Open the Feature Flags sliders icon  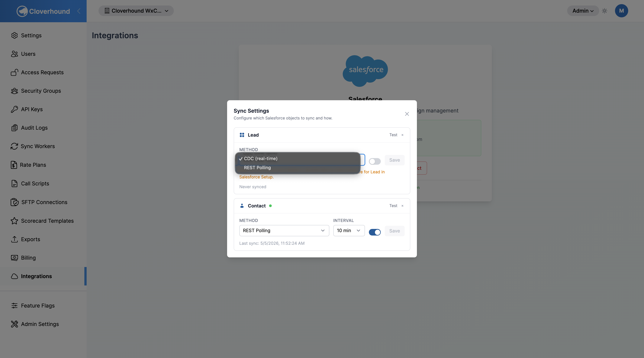pos(14,305)
